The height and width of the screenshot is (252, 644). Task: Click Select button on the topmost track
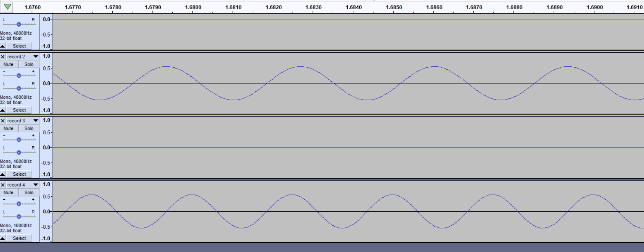click(19, 46)
